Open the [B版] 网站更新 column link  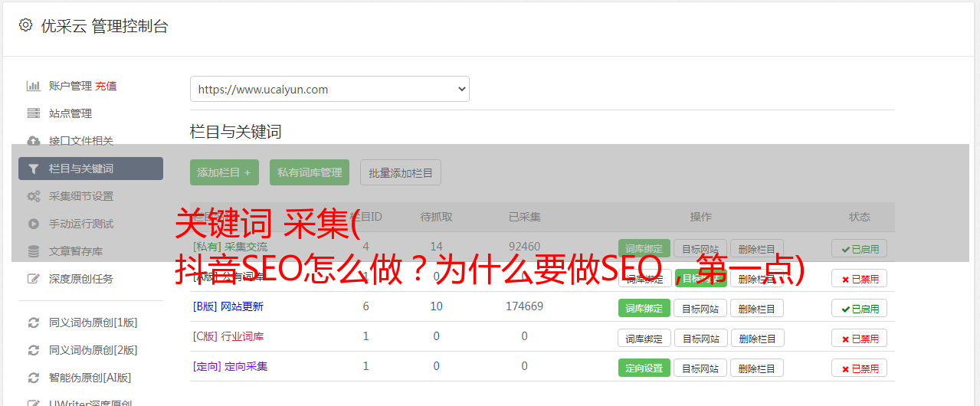(228, 306)
